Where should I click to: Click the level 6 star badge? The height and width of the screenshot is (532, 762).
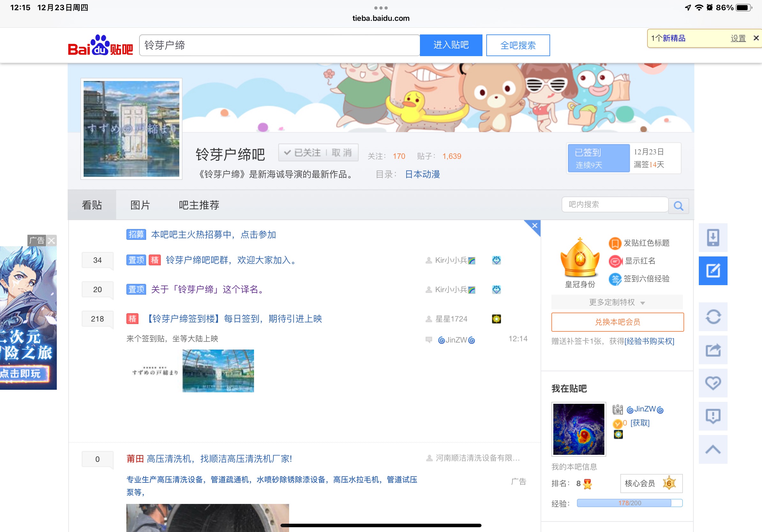669,483
